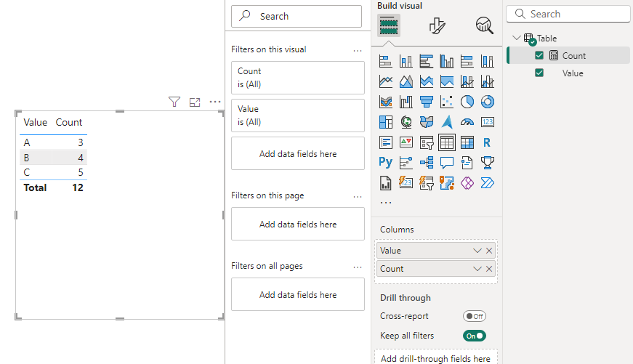Add the Power Apps visual
Screen dimensions: 633x364
pyautogui.click(x=467, y=183)
